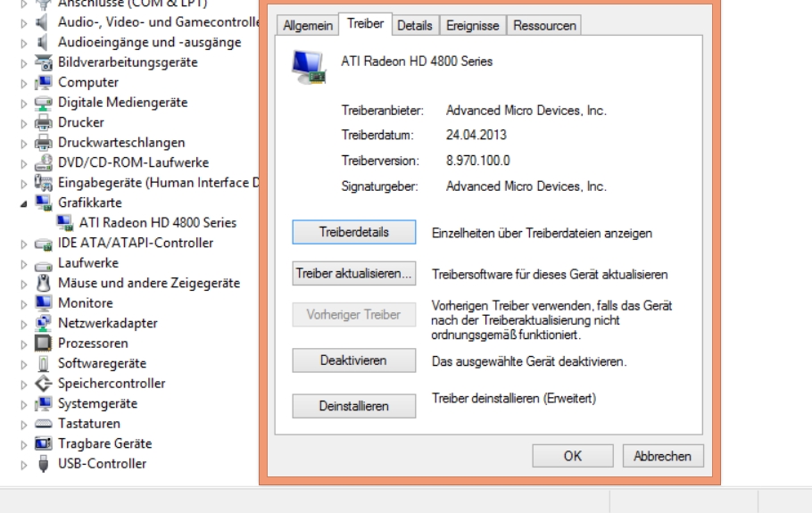Select the Softwaregeräte tree label
Screen dimensions: 812x513
(x=102, y=363)
